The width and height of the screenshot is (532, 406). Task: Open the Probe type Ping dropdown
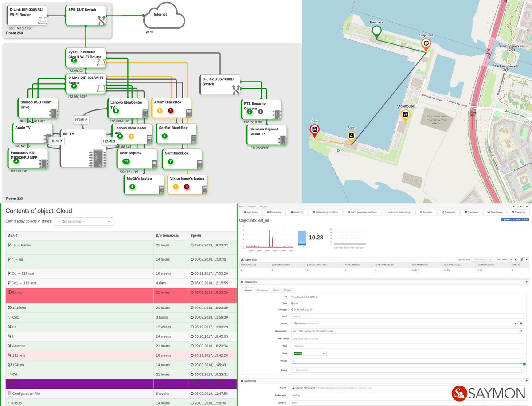click(407, 394)
